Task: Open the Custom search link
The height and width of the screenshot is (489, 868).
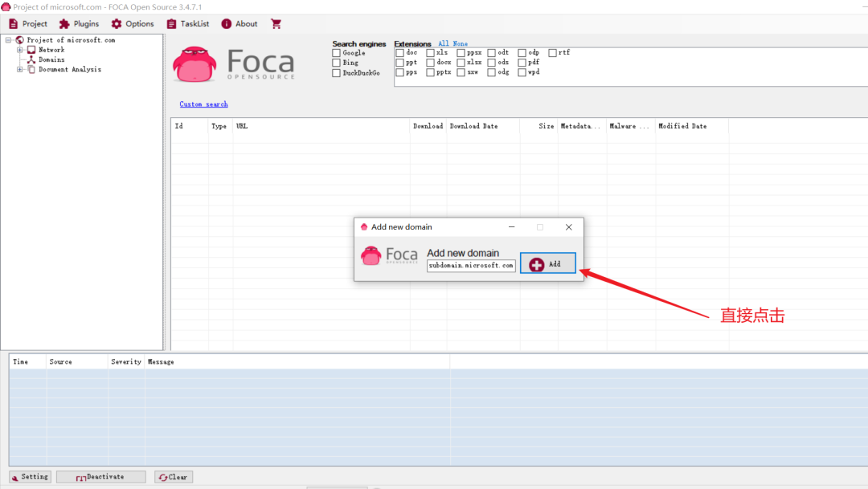Action: coord(203,104)
